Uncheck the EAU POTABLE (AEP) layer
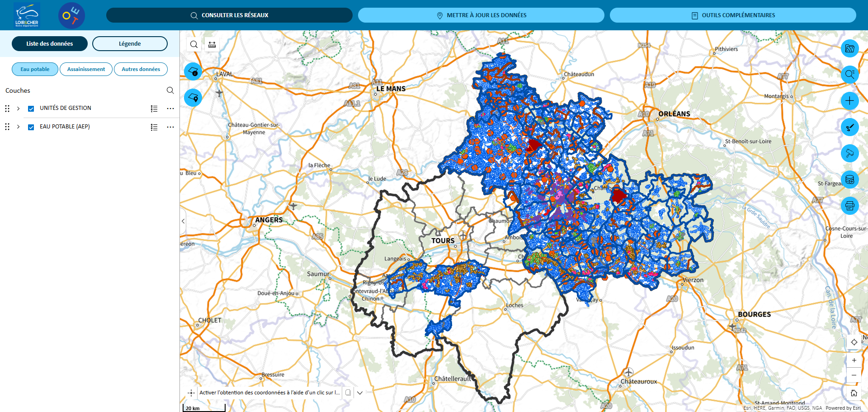Image resolution: width=868 pixels, height=412 pixels. click(x=31, y=127)
